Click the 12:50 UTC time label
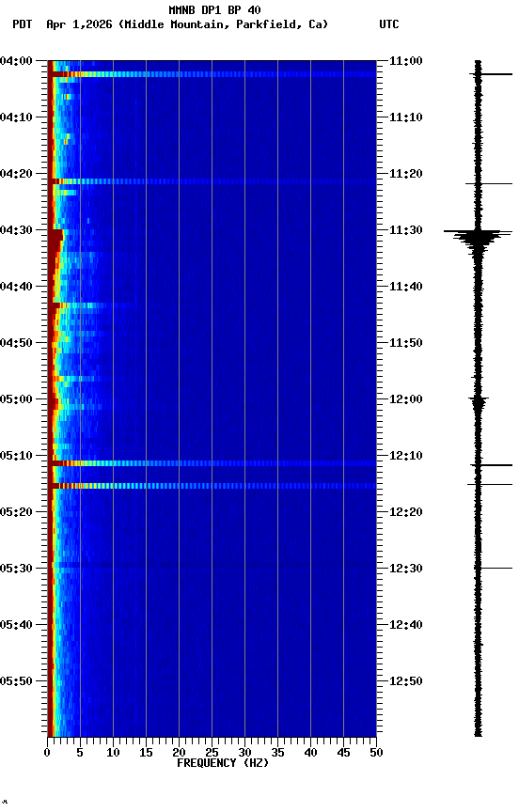This screenshot has height=812, width=519. (x=406, y=681)
